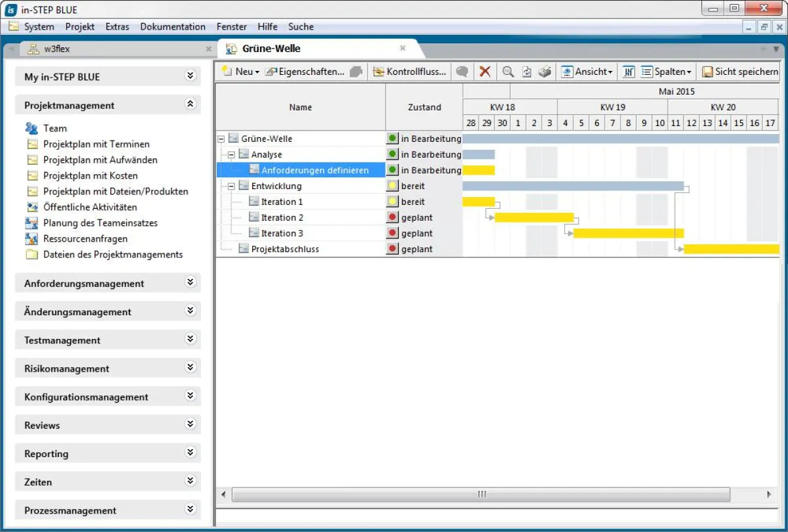The height and width of the screenshot is (532, 788).
Task: Save the current view with Sicht speichern
Action: pyautogui.click(x=739, y=72)
